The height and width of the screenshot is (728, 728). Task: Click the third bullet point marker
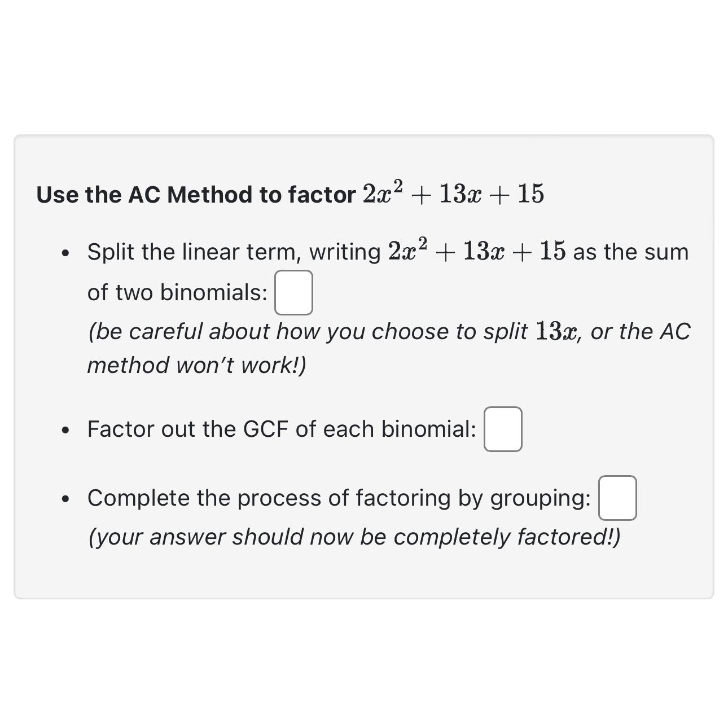tap(65, 498)
